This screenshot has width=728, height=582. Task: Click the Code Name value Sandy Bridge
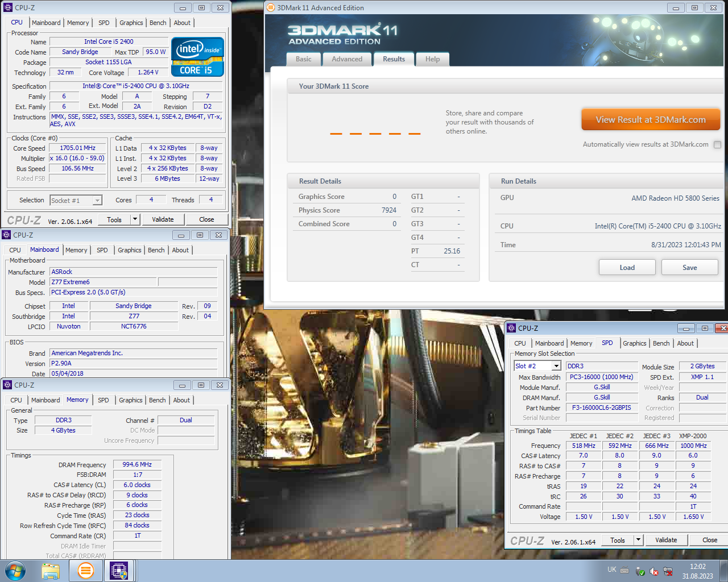tap(80, 52)
